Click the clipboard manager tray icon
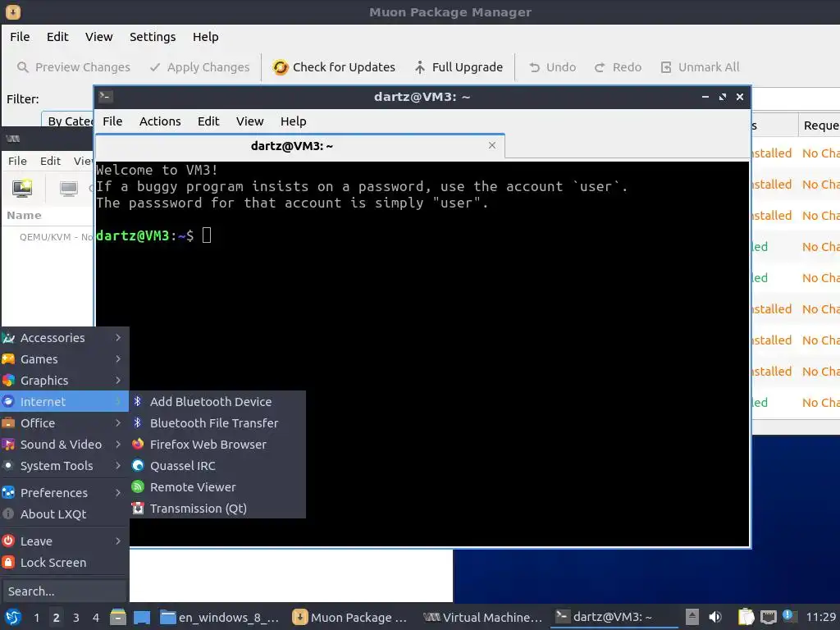 (x=745, y=617)
